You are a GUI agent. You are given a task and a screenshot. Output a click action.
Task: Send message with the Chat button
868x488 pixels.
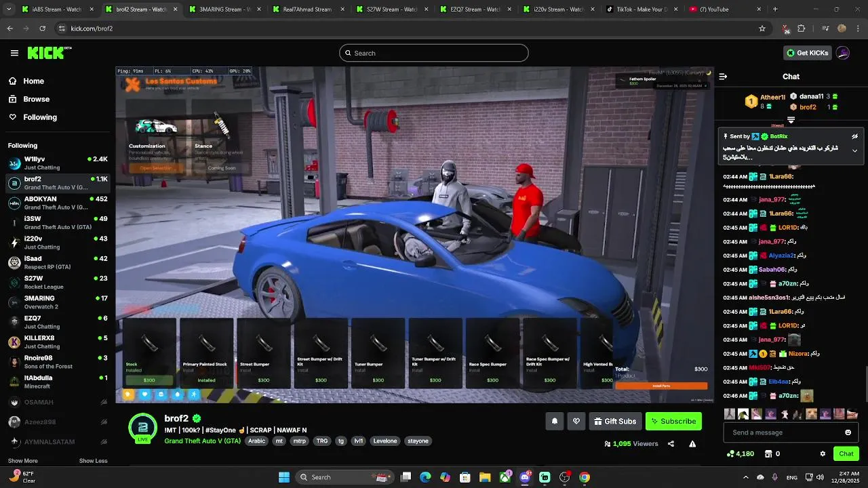(846, 453)
